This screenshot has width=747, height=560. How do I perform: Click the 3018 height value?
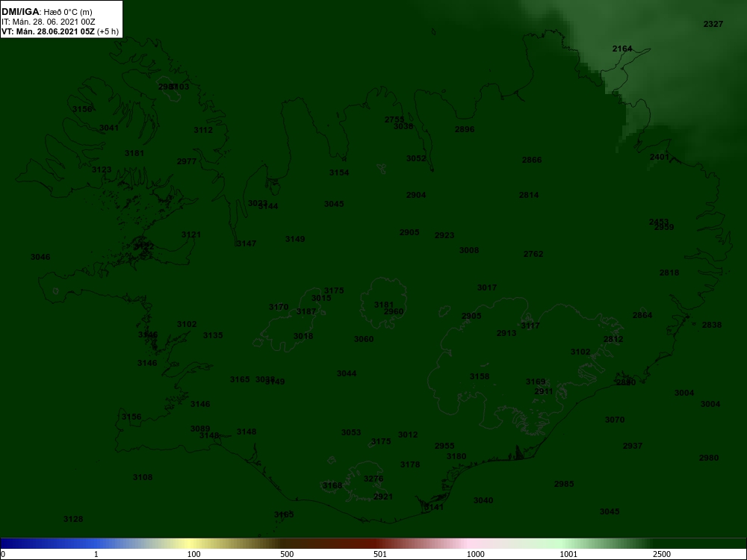tap(303, 336)
